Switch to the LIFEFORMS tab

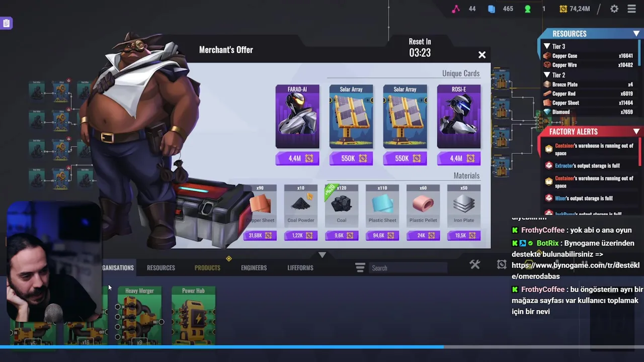[x=300, y=267]
